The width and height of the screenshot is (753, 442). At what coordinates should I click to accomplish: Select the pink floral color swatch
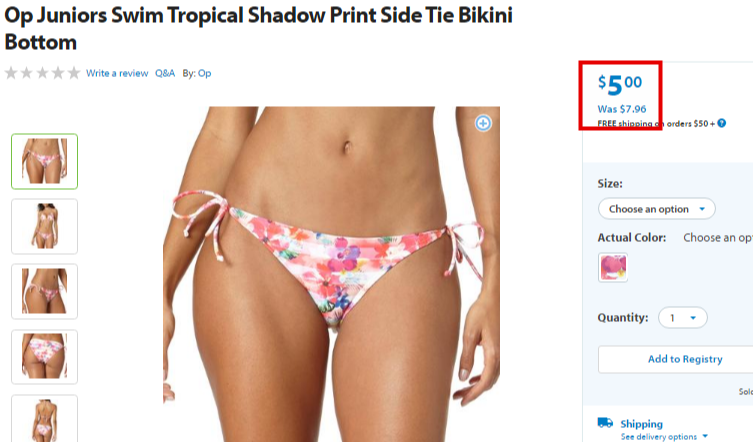click(613, 268)
